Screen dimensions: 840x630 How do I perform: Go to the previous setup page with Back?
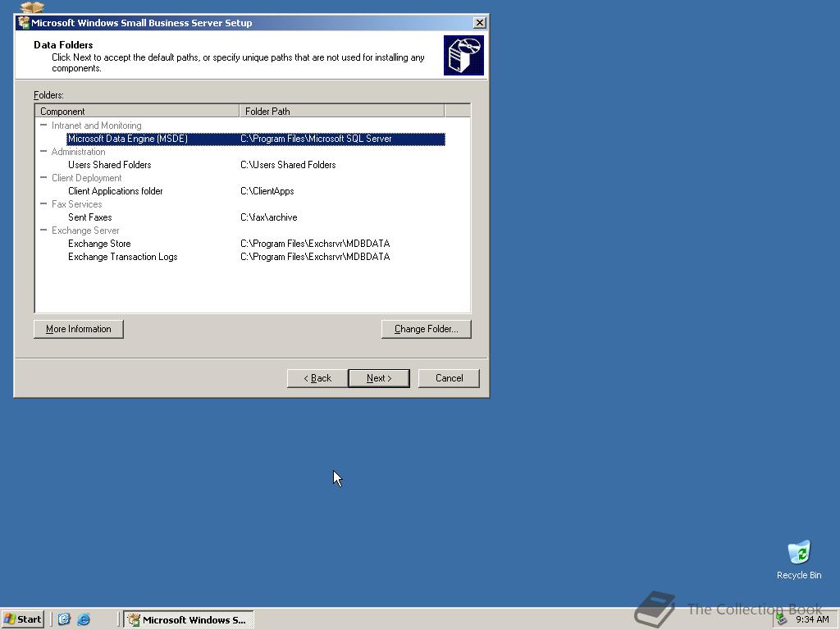(317, 378)
